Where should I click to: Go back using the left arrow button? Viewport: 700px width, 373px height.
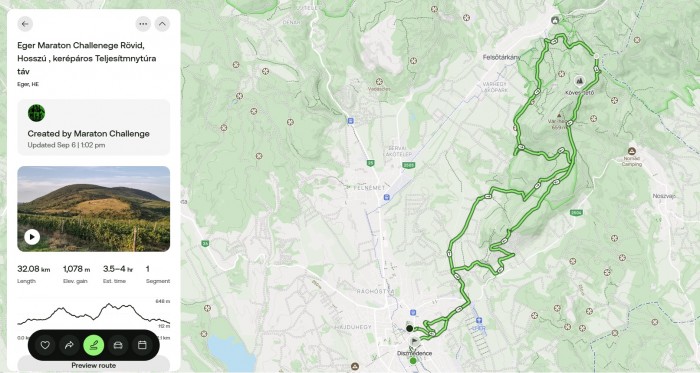(x=25, y=24)
